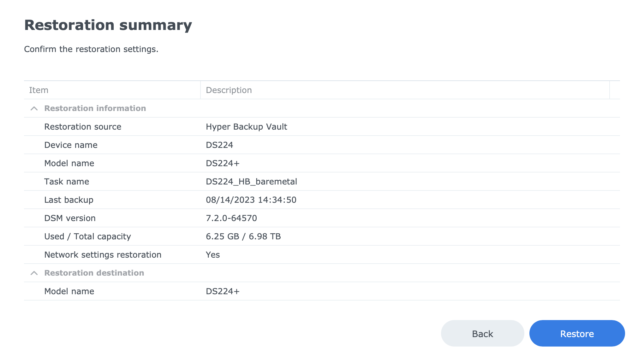Click the Restoration destination group title
The image size is (644, 362).
[x=94, y=273]
